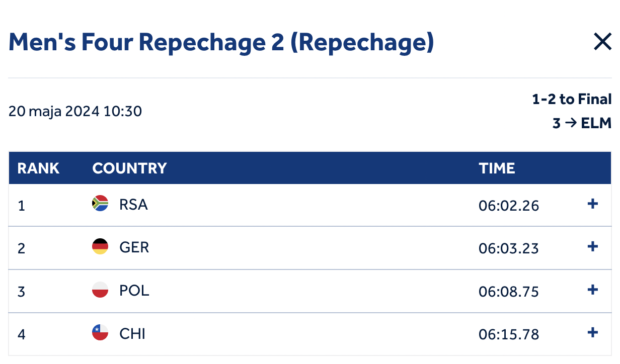This screenshot has height=364, width=620.
Task: Click the date 20 maja 2024 10:30
Action: click(75, 111)
